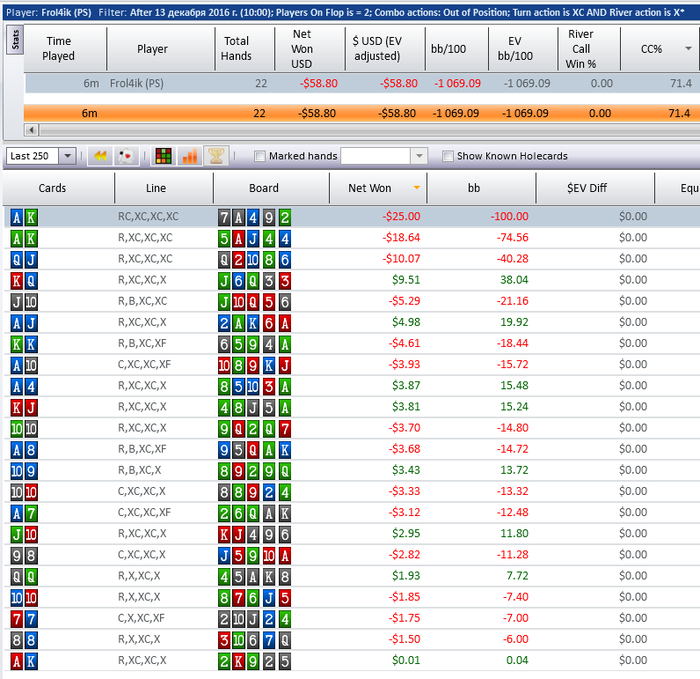Image resolution: width=700 pixels, height=679 pixels.
Task: Click the bb/100 stats column header
Action: point(457,48)
